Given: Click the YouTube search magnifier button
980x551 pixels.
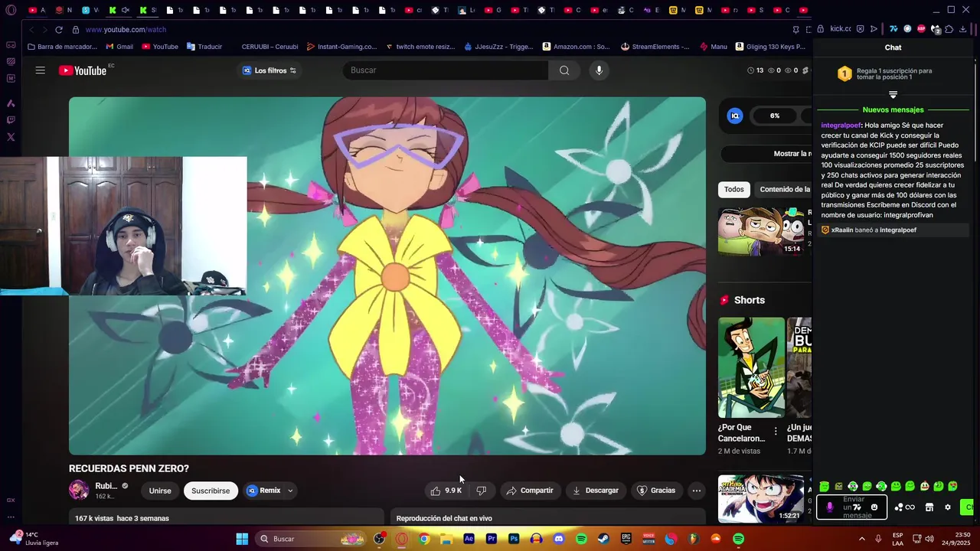Looking at the screenshot, I should point(564,70).
